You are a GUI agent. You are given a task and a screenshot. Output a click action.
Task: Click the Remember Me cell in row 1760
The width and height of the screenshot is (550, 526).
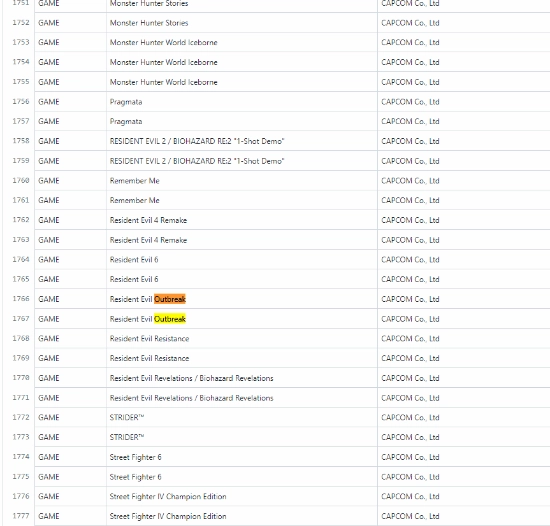coord(242,181)
